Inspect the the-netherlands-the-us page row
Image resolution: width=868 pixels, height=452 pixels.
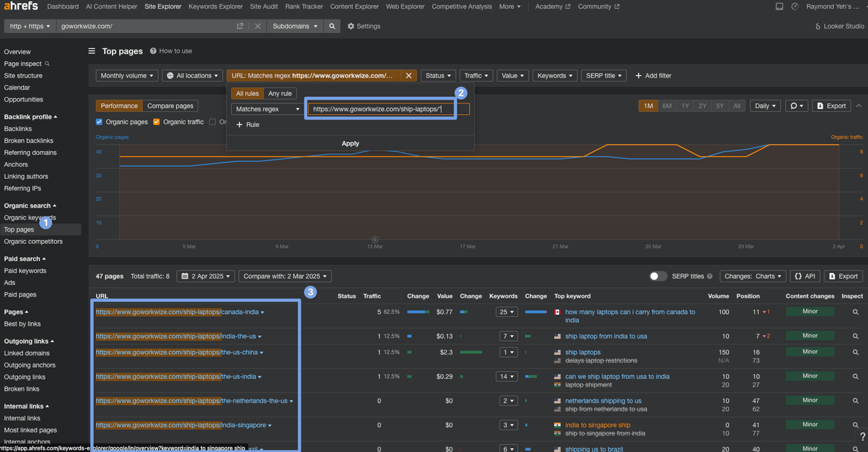pyautogui.click(x=855, y=401)
